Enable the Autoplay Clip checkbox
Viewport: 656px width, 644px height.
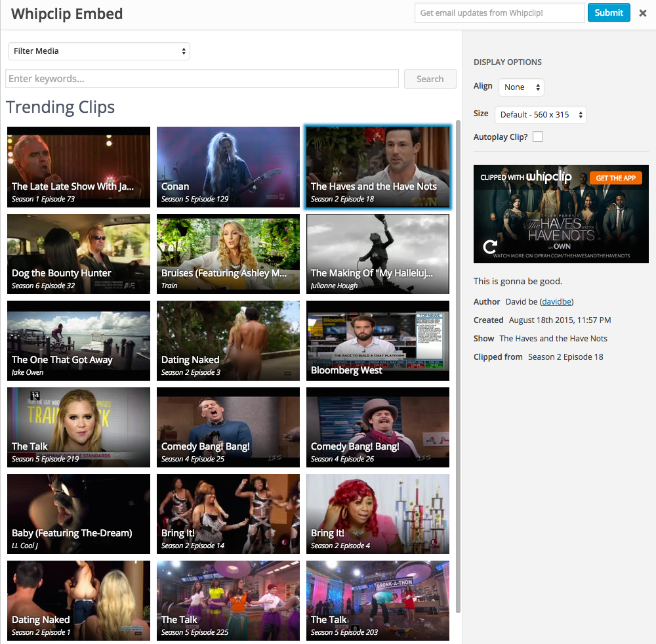pos(538,137)
